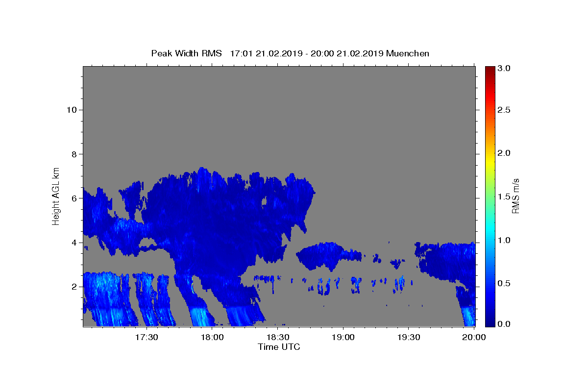Click the colorbar value 3.0
Viewport: 588px width, 392px height.
coord(504,68)
